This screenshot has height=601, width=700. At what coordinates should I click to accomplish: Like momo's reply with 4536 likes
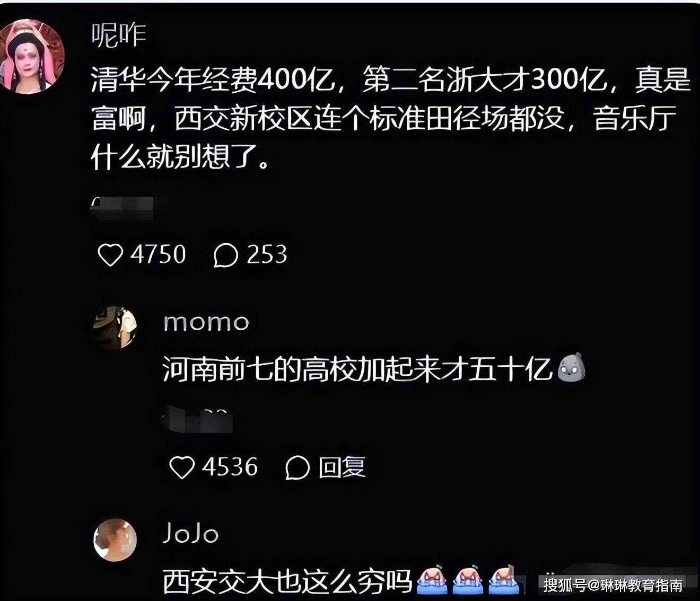click(182, 467)
